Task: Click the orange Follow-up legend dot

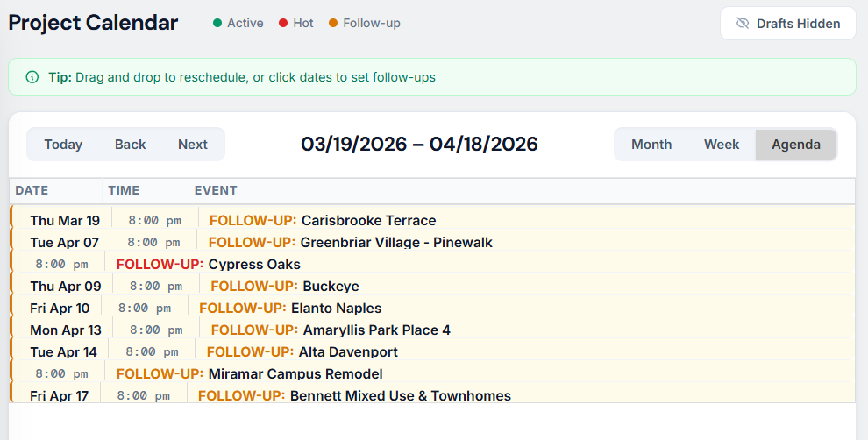Action: click(x=333, y=24)
